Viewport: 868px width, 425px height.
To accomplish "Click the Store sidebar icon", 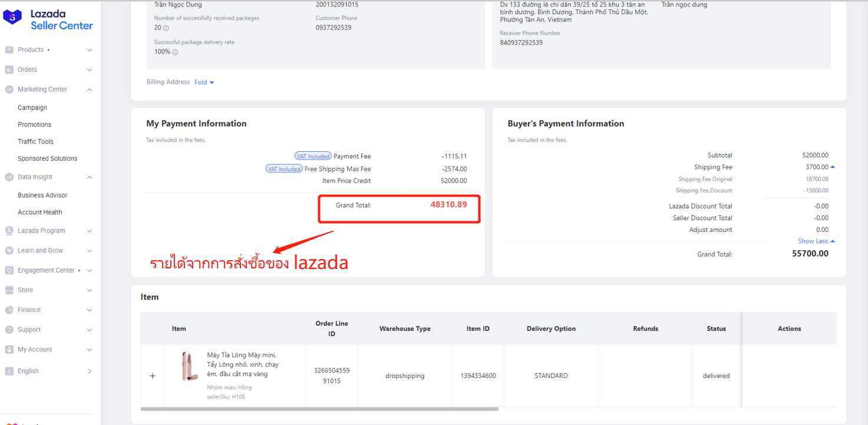I will (x=9, y=290).
